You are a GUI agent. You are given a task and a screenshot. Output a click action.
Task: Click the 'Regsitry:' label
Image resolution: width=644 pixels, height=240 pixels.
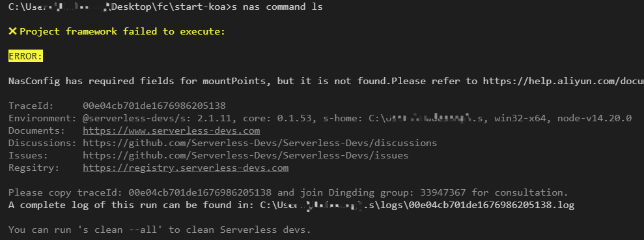34,168
